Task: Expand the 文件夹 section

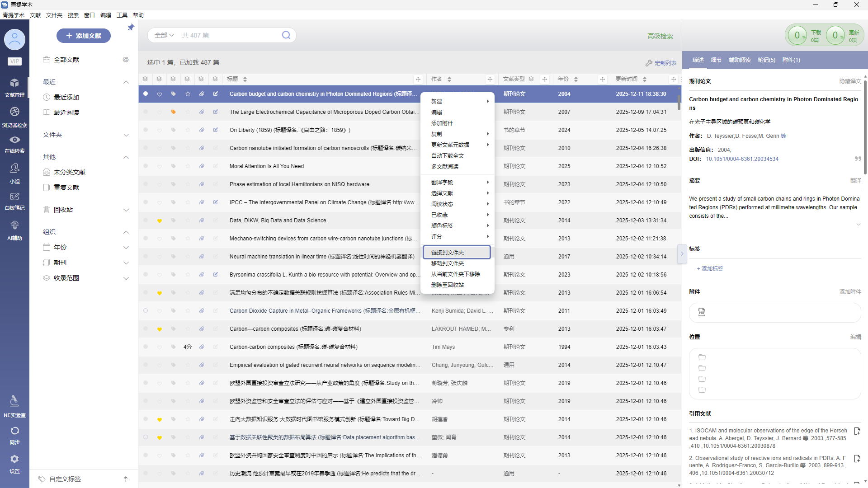Action: 126,135
